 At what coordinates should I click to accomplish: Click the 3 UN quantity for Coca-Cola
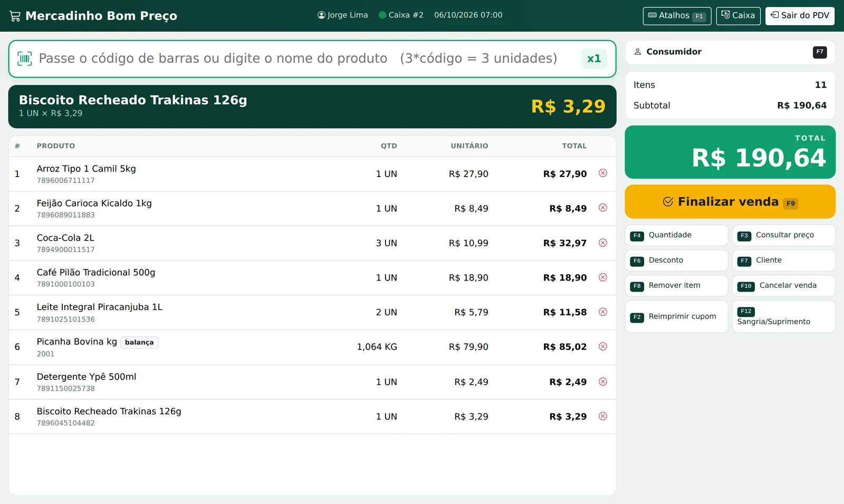tap(387, 243)
